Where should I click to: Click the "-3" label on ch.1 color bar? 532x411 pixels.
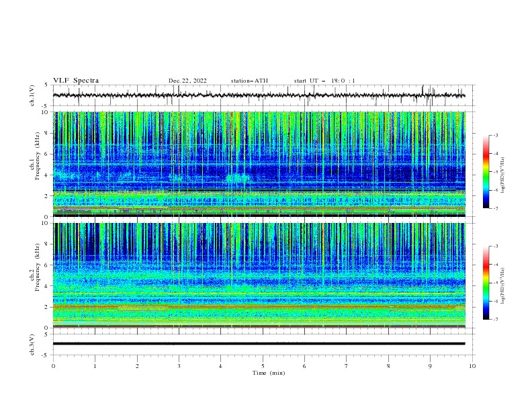[x=495, y=135]
